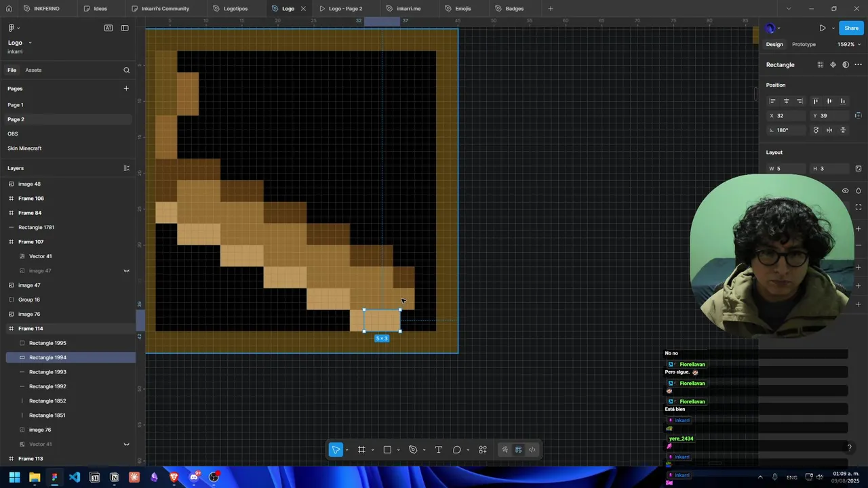Open Move tools dropdown arrow
Screen dimensions: 868x488
(347, 450)
